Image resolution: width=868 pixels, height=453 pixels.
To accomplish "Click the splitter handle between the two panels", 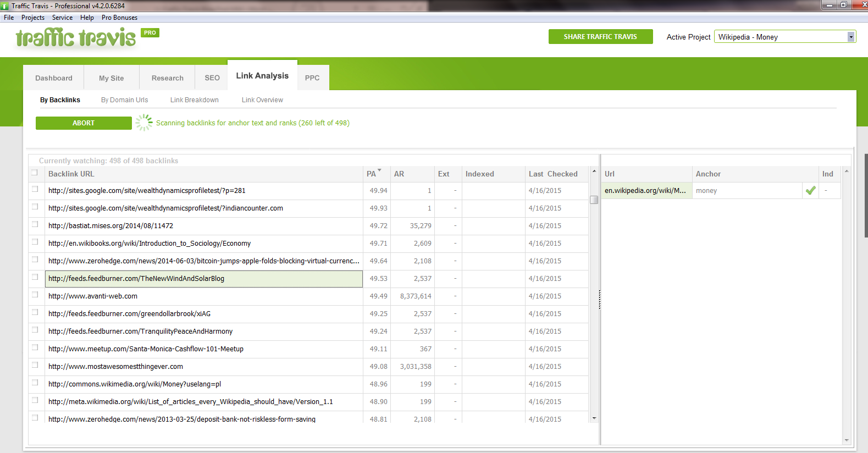I will pos(600,300).
